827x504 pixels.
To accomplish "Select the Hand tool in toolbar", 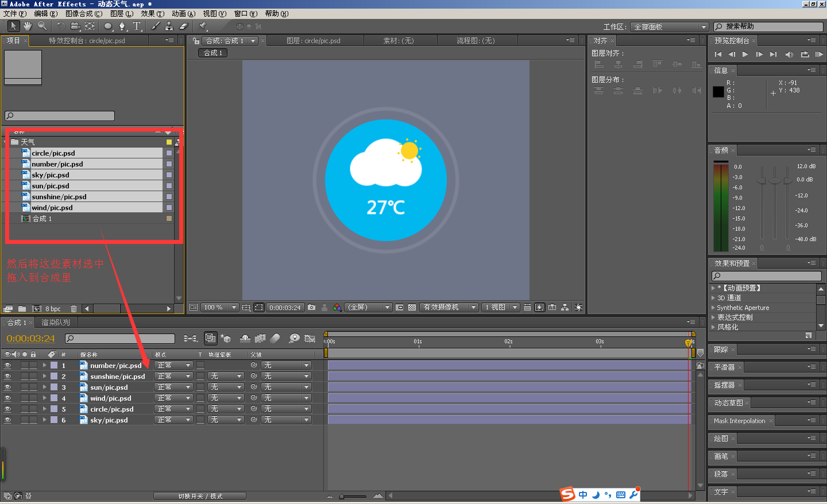I will [28, 26].
